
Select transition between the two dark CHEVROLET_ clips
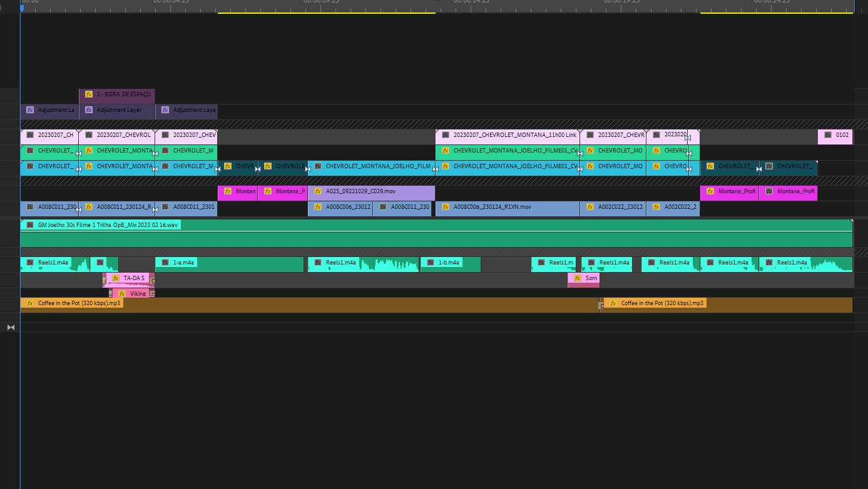click(x=759, y=169)
